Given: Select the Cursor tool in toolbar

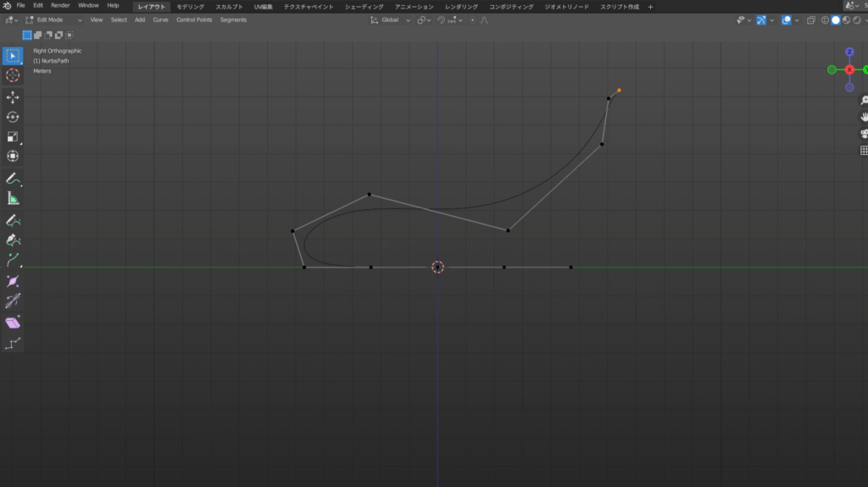Looking at the screenshot, I should (x=13, y=75).
